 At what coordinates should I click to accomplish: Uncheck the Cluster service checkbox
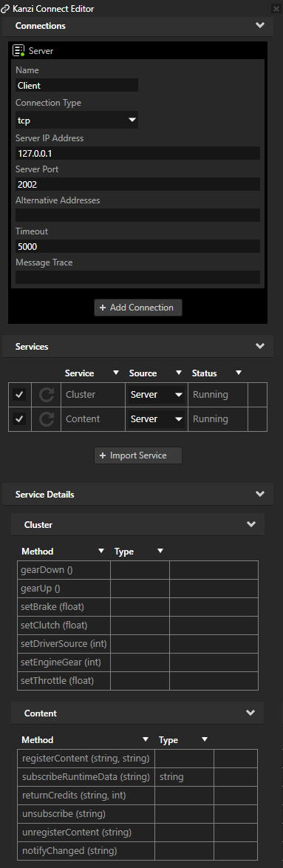tap(19, 395)
